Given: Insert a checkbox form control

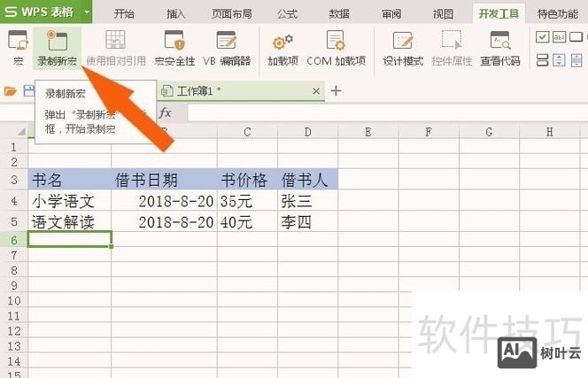Looking at the screenshot, I should tap(542, 37).
